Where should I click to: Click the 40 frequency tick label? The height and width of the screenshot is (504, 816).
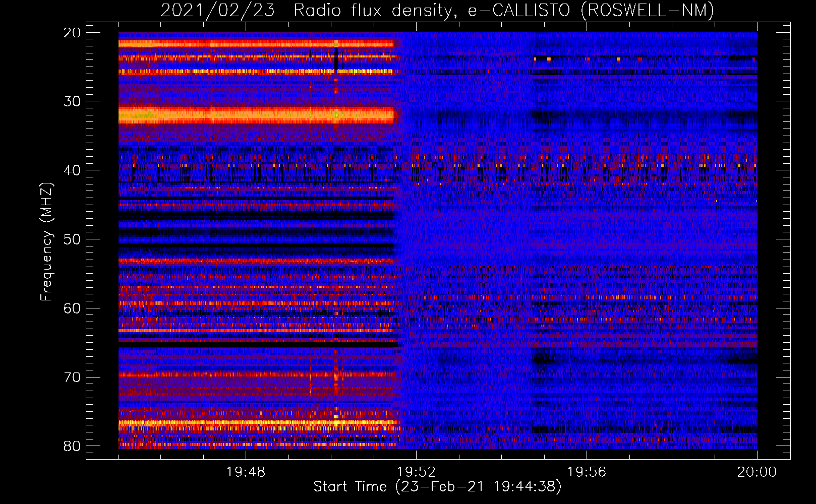coord(72,170)
